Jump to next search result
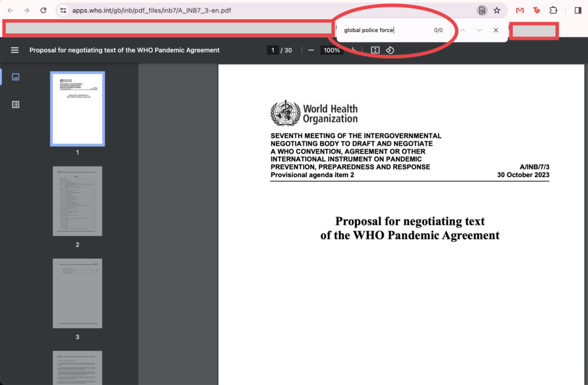588x385 pixels. pos(480,30)
